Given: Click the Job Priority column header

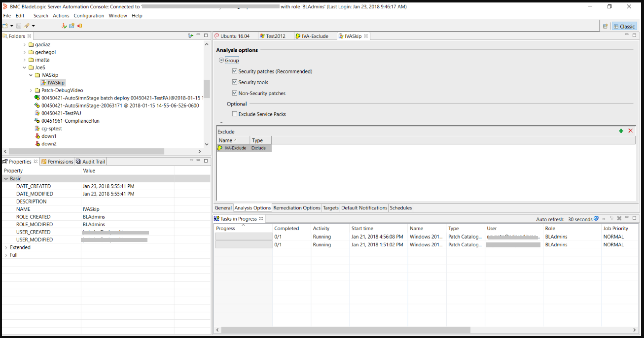Looking at the screenshot, I should [x=619, y=229].
